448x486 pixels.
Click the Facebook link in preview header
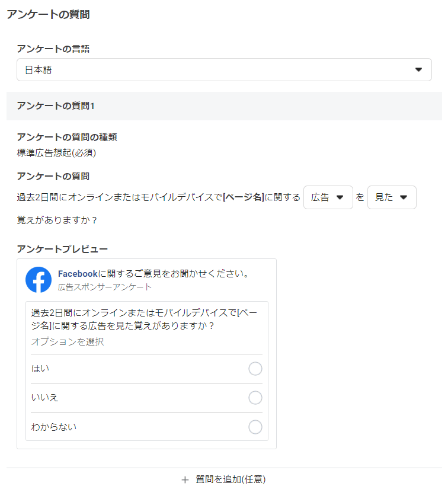pyautogui.click(x=78, y=274)
